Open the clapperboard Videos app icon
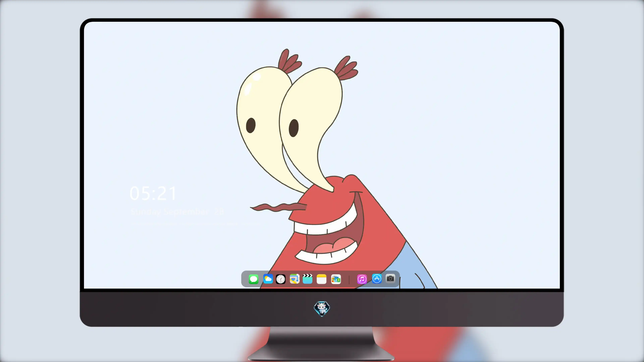Image resolution: width=644 pixels, height=362 pixels. (308, 279)
